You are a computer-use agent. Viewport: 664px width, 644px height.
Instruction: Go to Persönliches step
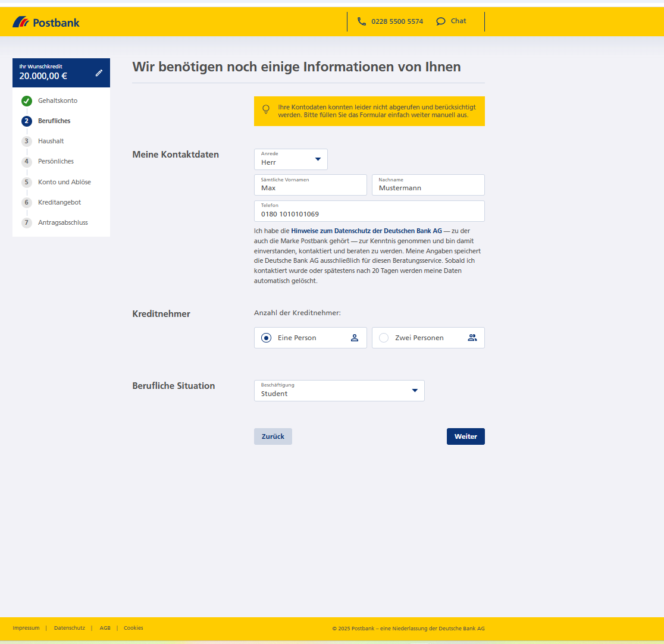click(56, 162)
